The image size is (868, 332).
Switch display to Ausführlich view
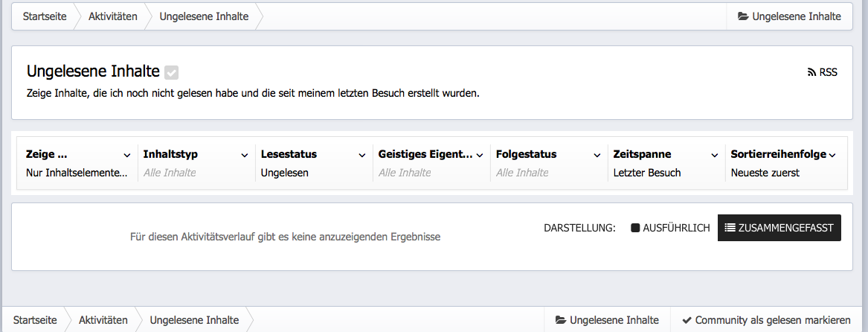(670, 228)
